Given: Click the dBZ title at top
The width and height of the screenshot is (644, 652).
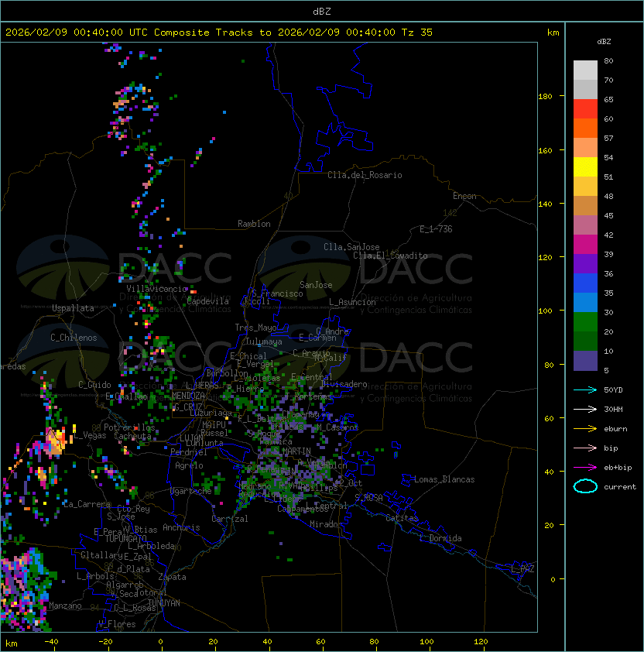Looking at the screenshot, I should [322, 11].
